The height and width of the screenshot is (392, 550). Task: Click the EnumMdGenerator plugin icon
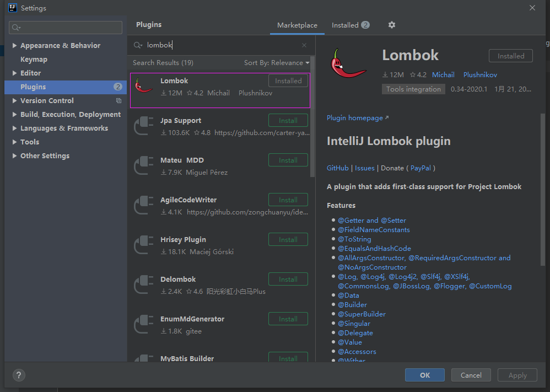coord(144,324)
